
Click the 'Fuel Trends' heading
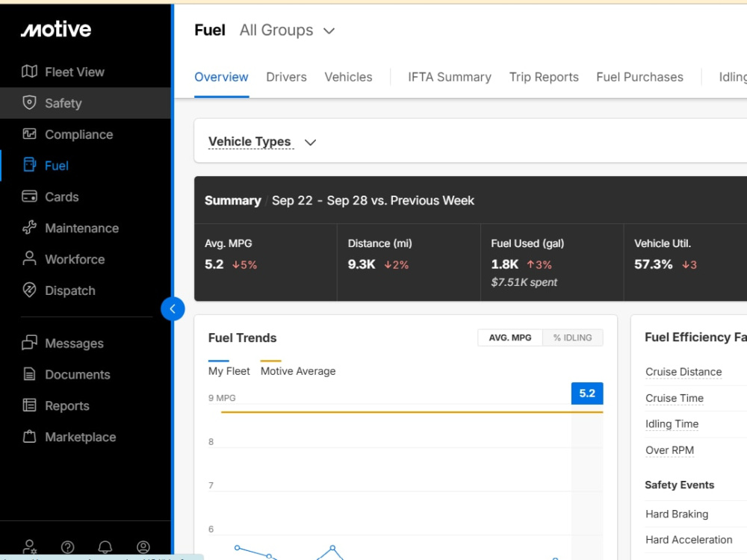[x=243, y=338]
